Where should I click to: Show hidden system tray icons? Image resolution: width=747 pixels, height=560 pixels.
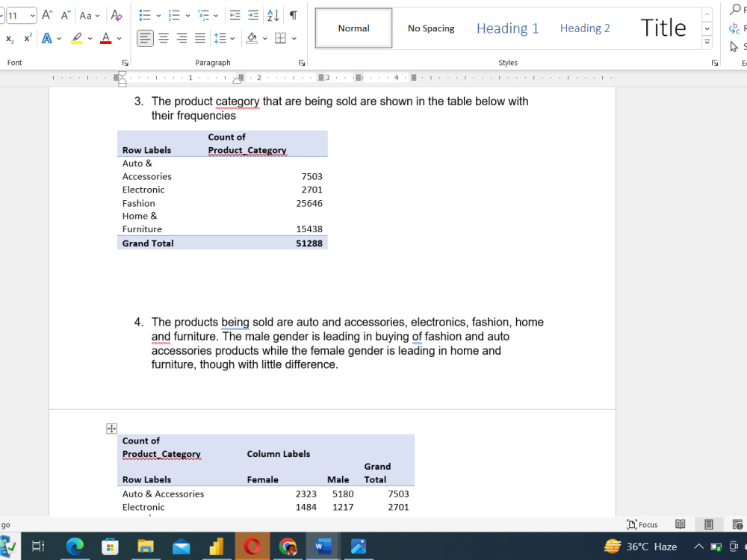[698, 547]
